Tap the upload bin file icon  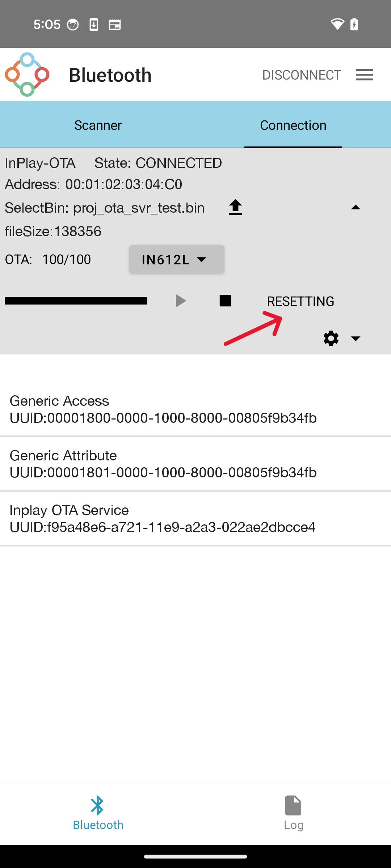point(235,208)
